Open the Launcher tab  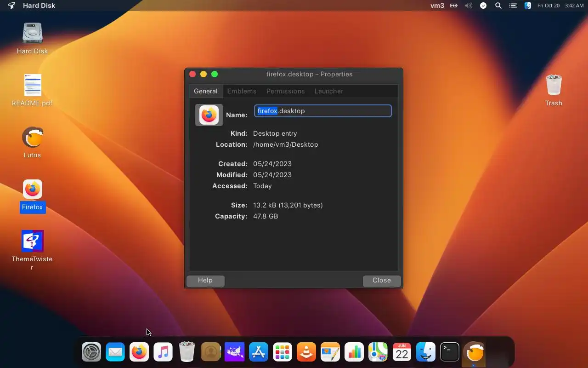click(328, 91)
